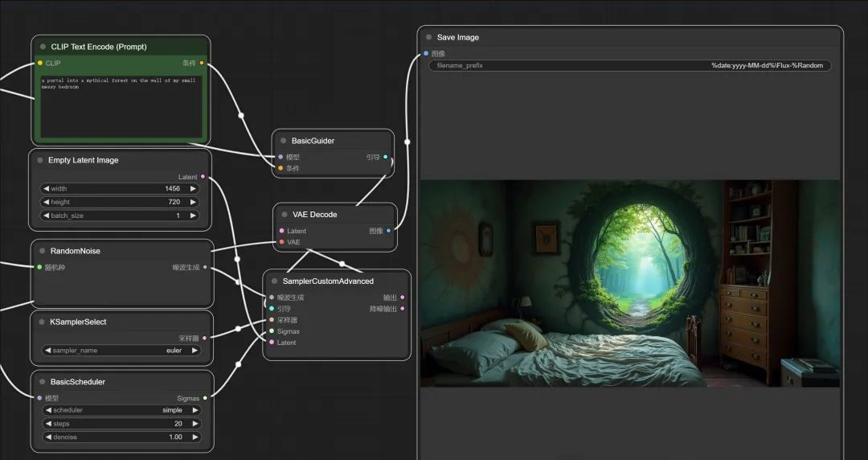This screenshot has height=460, width=868.
Task: Toggle collapse dot on the VAE Decode node
Action: pos(285,215)
